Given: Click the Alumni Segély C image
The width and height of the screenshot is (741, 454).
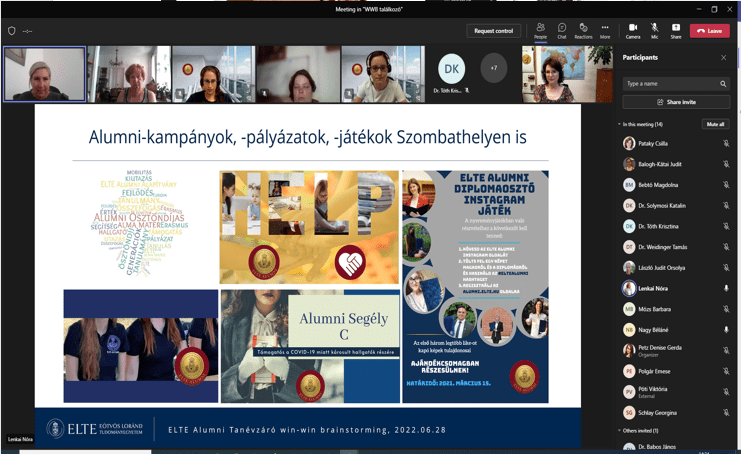Looking at the screenshot, I should coord(310,346).
